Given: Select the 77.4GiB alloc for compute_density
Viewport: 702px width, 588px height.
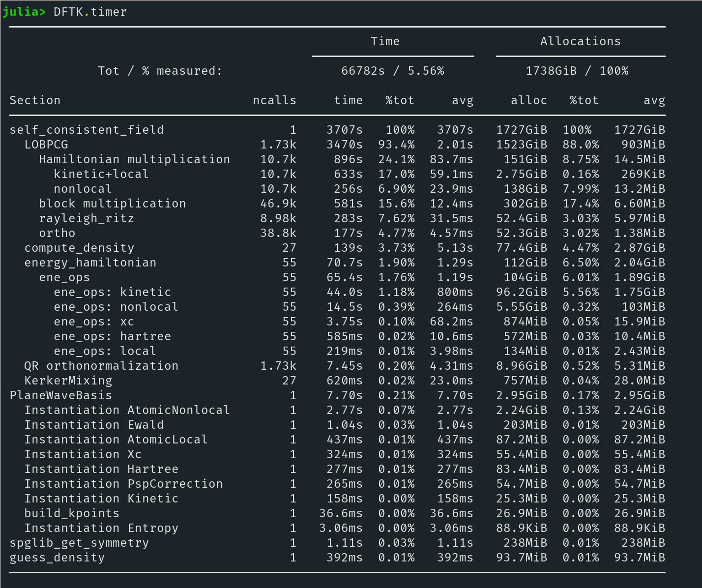Looking at the screenshot, I should 522,248.
